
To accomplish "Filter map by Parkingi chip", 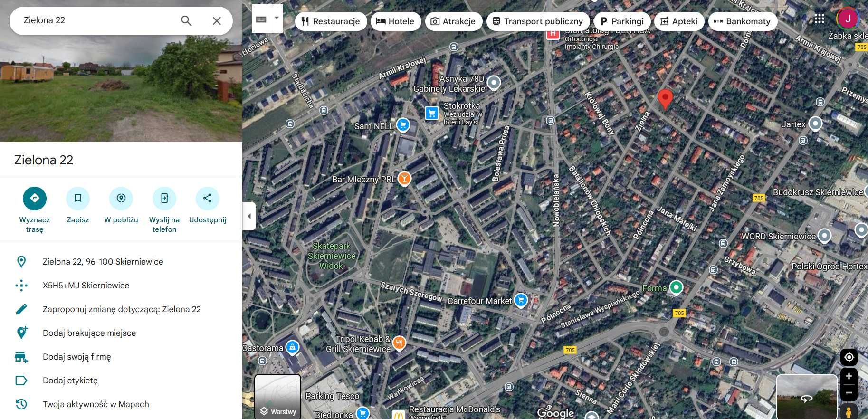I will [x=622, y=21].
